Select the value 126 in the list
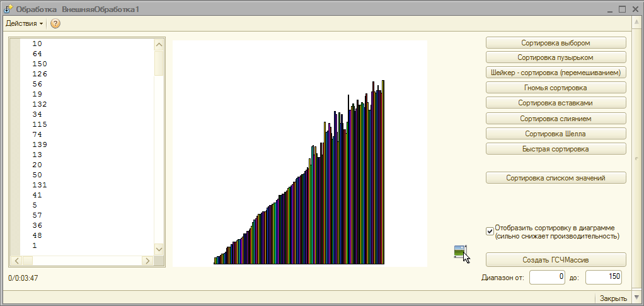The width and height of the screenshot is (644, 306). pyautogui.click(x=40, y=74)
